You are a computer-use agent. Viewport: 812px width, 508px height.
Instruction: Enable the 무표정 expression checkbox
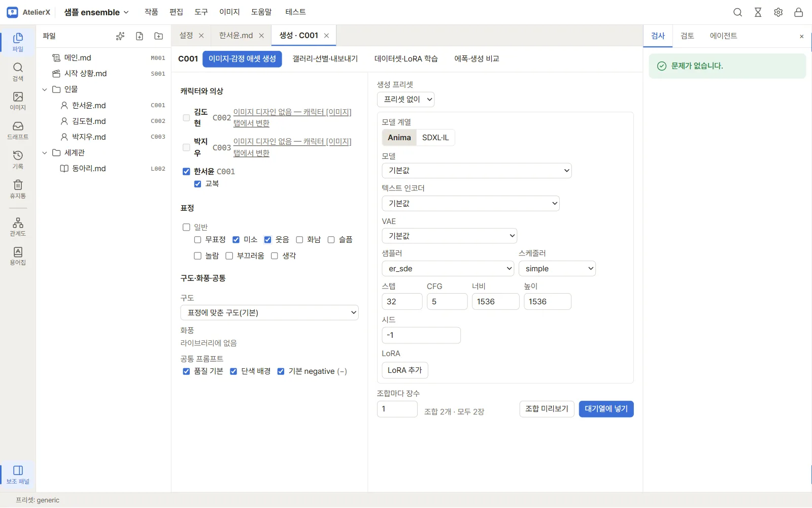[198, 240]
